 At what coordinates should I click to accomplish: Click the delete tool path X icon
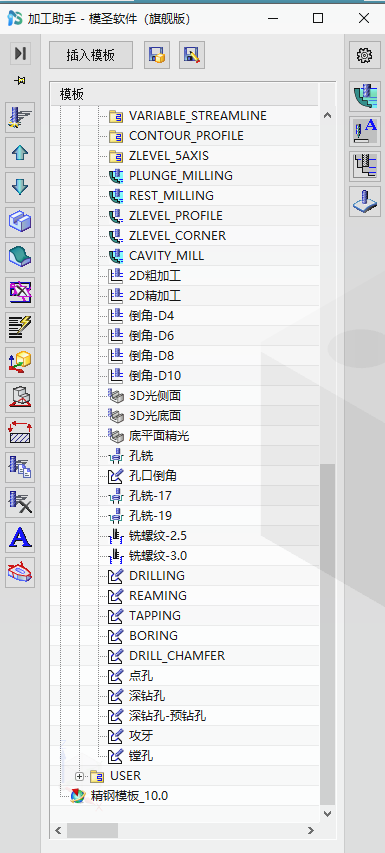tap(20, 501)
